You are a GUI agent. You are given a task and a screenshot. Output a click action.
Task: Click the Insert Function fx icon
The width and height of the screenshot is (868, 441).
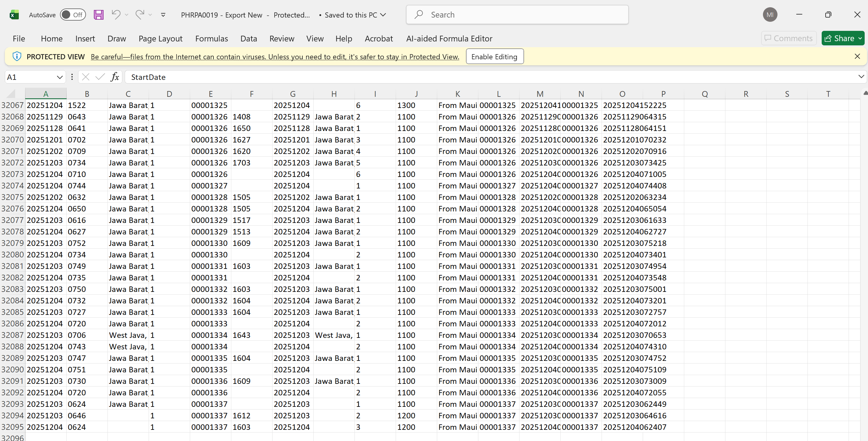pyautogui.click(x=114, y=77)
